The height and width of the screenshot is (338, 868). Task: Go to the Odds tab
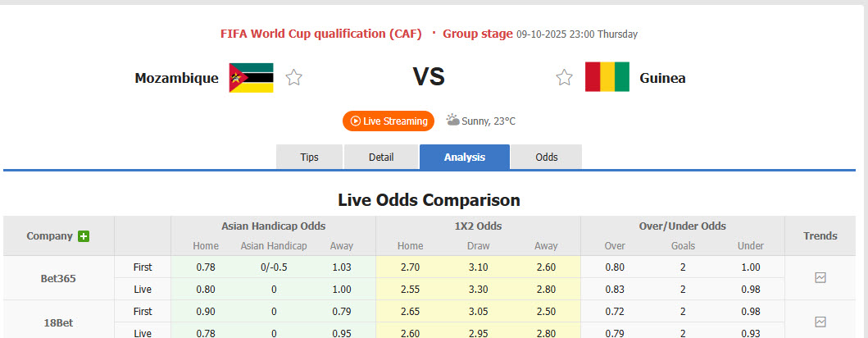point(547,157)
